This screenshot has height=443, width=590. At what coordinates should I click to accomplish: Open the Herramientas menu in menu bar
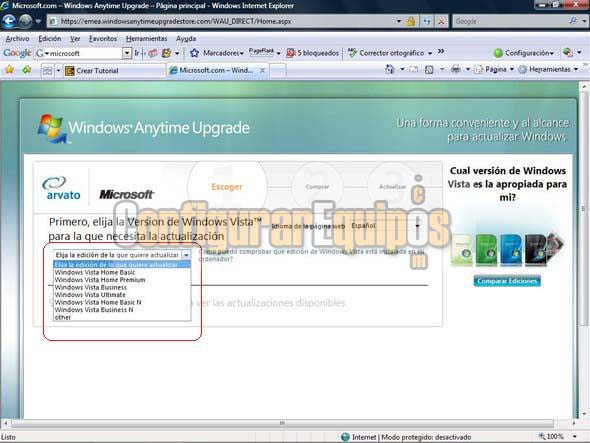[x=146, y=39]
